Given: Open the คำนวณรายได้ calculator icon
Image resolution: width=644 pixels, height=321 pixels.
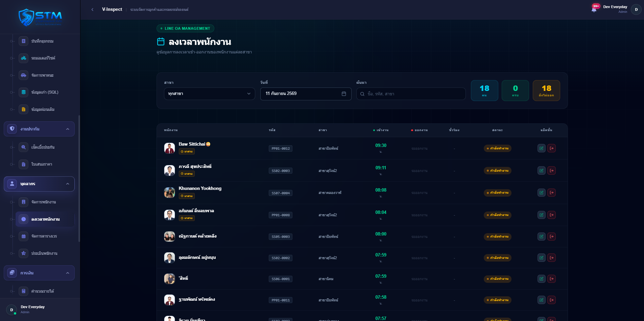Looking at the screenshot, I should (x=24, y=291).
